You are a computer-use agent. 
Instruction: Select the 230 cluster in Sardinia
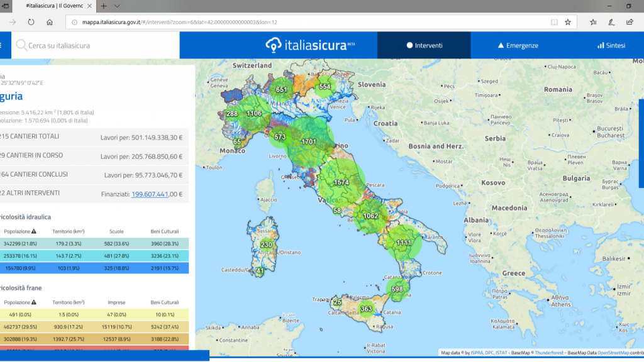point(266,244)
